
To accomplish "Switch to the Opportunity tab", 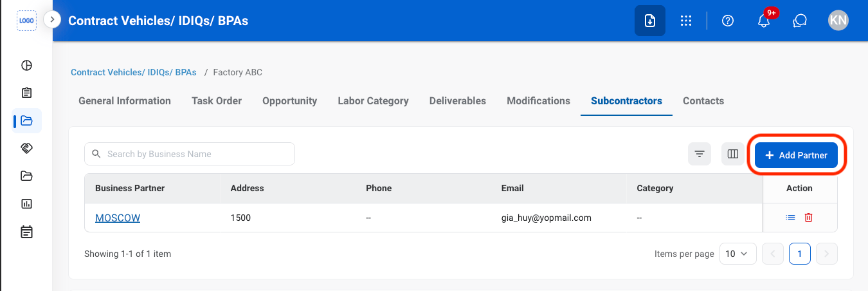I will point(289,100).
